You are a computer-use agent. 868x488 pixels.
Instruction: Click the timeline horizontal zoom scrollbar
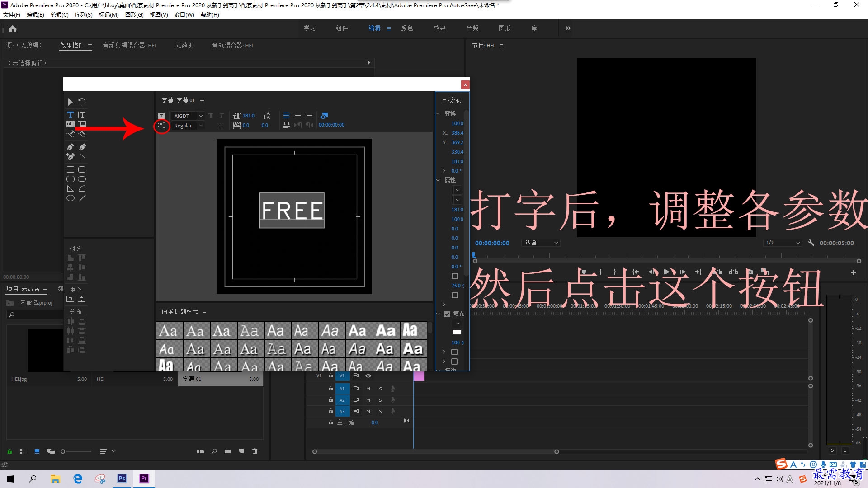point(435,451)
